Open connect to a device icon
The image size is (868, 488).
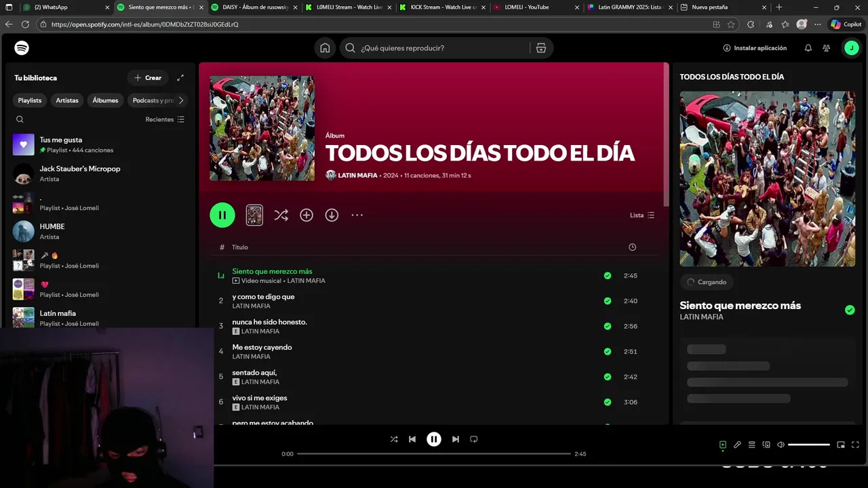pos(766,445)
